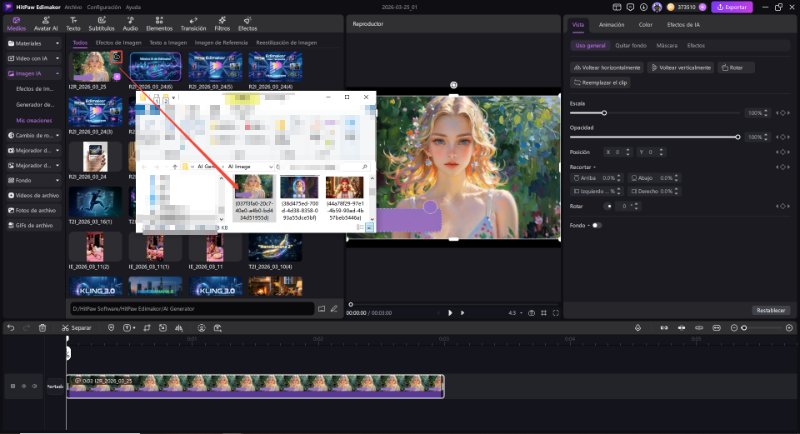Screen dimensions: 800x434
Task: Click the trash delete icon in timeline
Action: click(x=42, y=328)
